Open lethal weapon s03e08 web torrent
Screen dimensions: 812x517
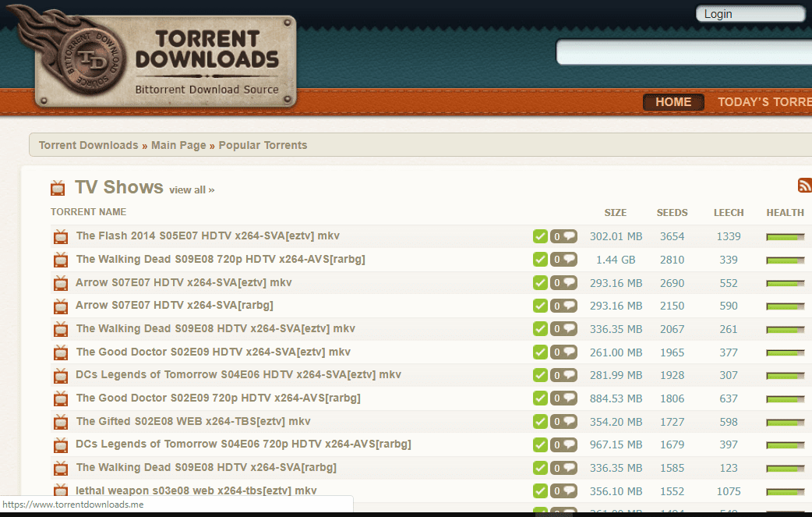click(196, 490)
